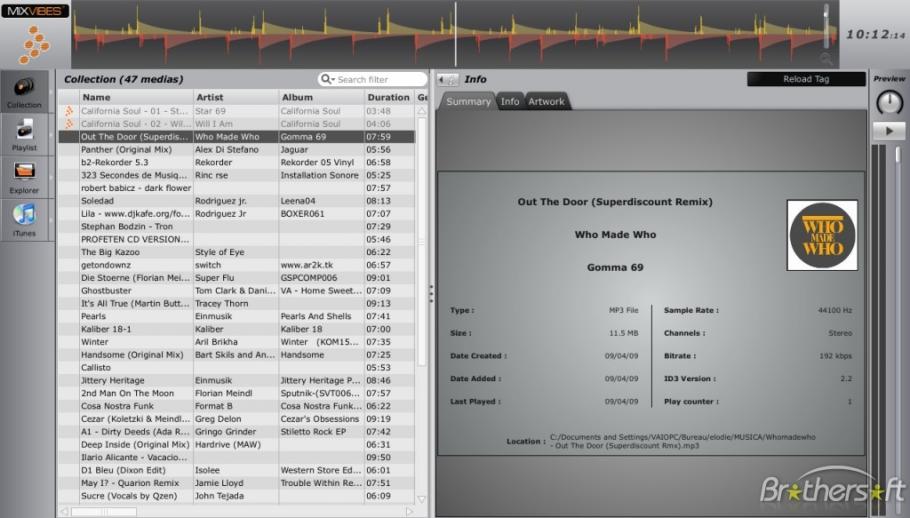Image resolution: width=910 pixels, height=518 pixels.
Task: Select track robert babicz - dark flower
Action: pos(237,188)
